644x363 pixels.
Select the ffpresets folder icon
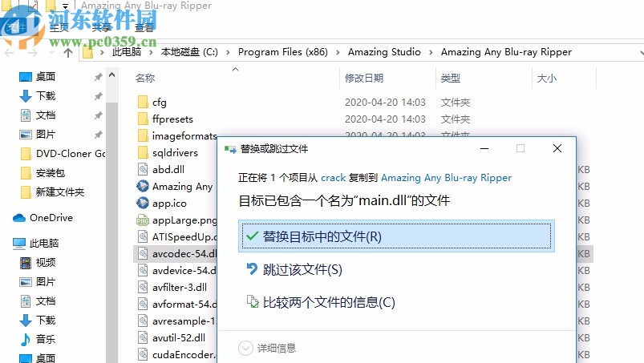point(143,119)
